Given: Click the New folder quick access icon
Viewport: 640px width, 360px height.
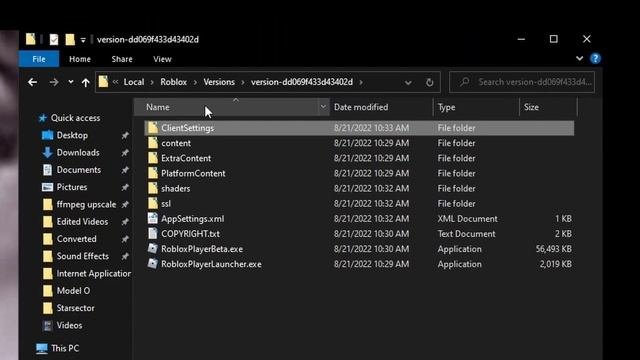Looking at the screenshot, I should click(x=70, y=40).
